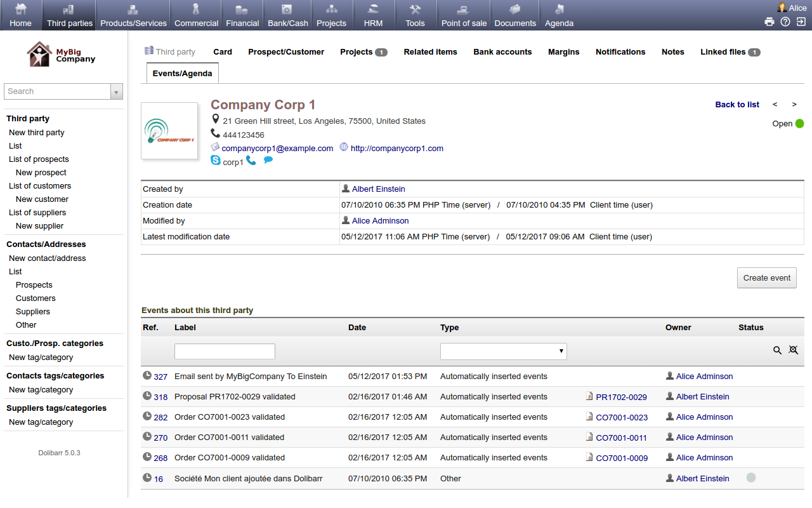Click the logout icon
This screenshot has height=508, width=812.
(801, 22)
